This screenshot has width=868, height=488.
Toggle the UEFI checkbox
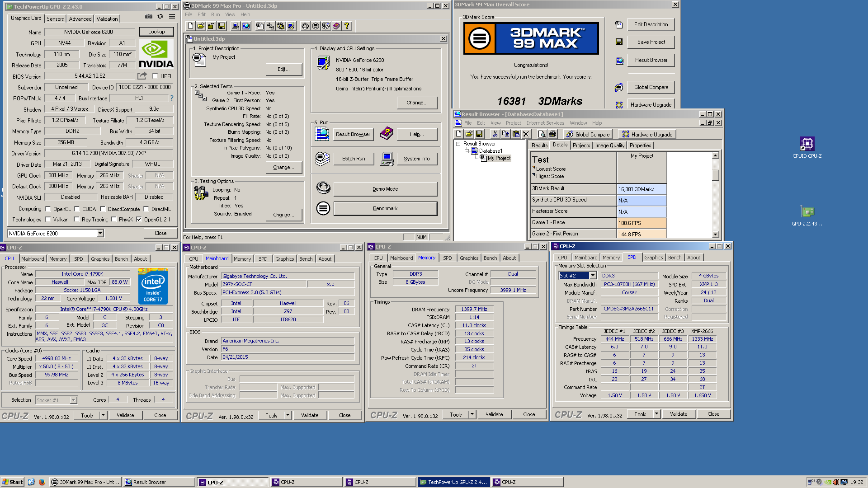coord(155,76)
